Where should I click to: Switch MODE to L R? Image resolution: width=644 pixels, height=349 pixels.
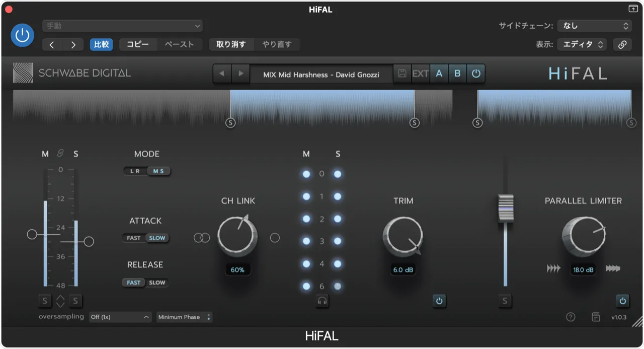pos(135,171)
